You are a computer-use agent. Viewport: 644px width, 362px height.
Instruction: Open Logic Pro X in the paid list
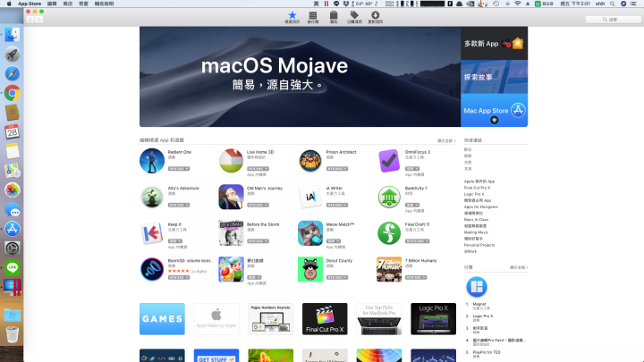click(x=483, y=316)
